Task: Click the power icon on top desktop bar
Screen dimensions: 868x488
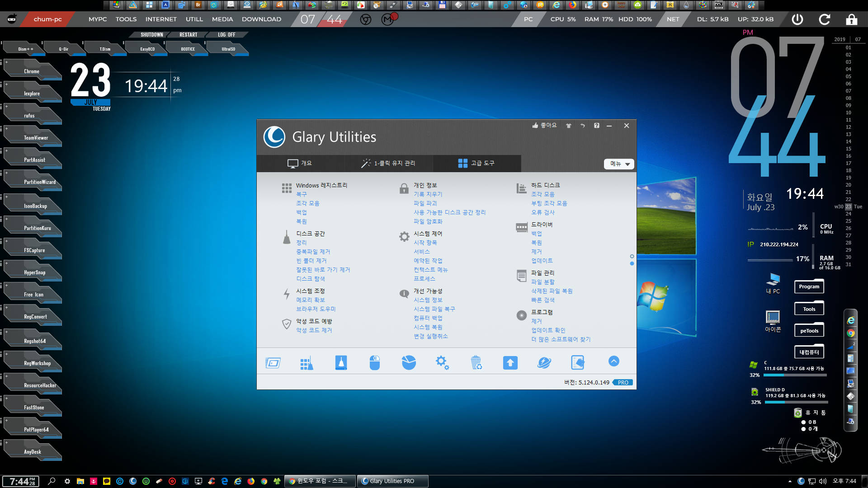Action: coord(797,19)
